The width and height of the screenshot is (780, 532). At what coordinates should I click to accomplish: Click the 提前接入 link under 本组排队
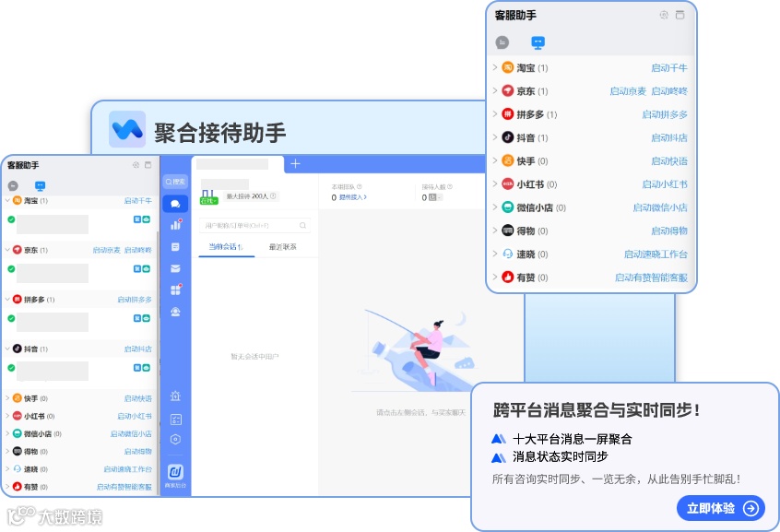tap(353, 197)
